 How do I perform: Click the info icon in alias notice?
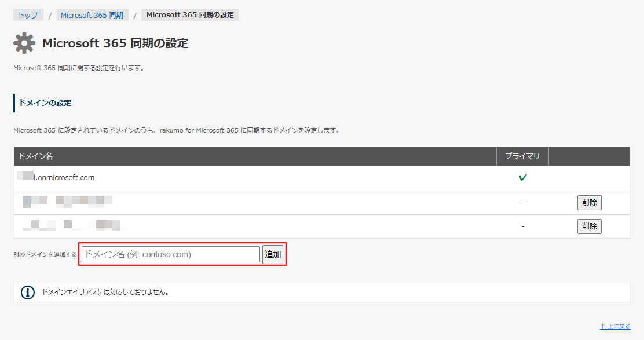28,293
